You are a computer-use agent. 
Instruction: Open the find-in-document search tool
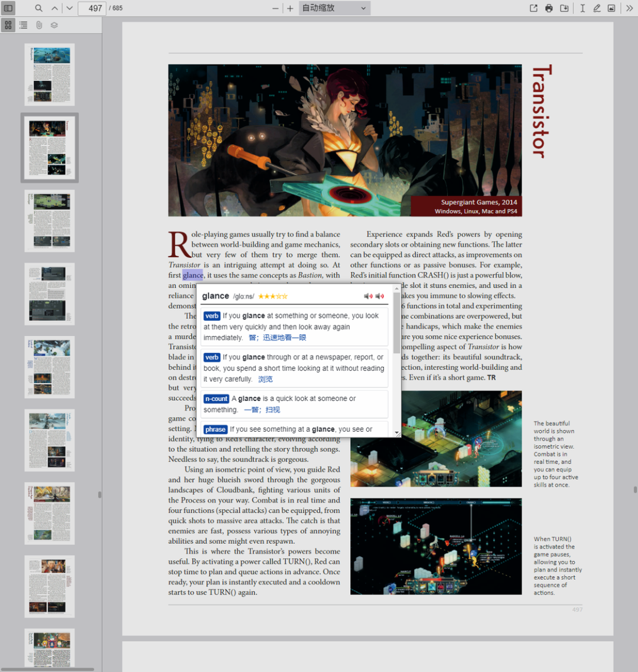[38, 8]
